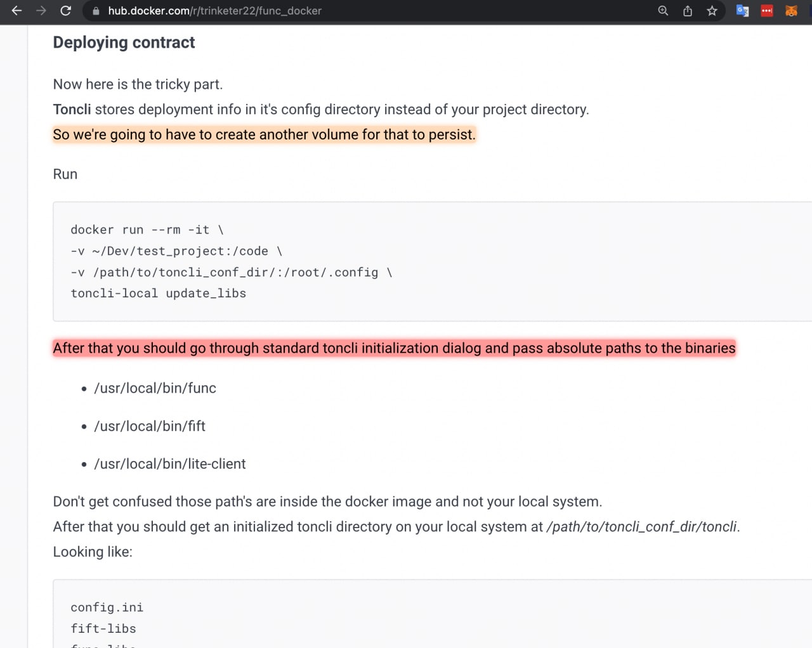Open the red password manager extension
This screenshot has width=812, height=648.
[767, 11]
